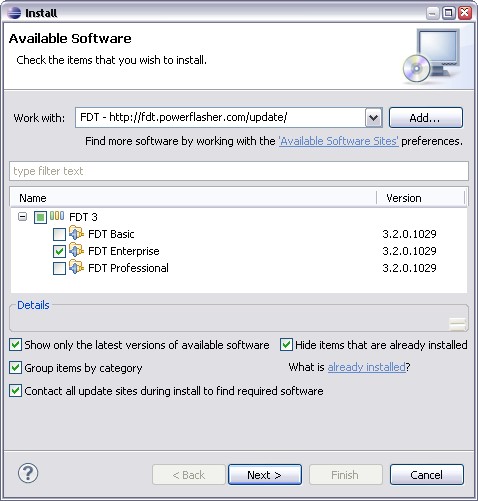Toggle Show only the latest versions checkbox
478x501 pixels.
[16, 344]
